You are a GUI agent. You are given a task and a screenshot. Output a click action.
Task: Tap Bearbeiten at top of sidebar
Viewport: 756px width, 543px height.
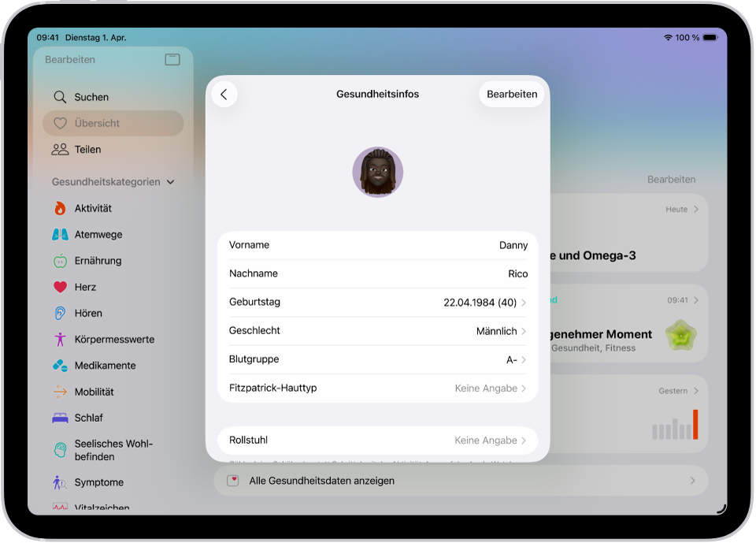(x=70, y=59)
